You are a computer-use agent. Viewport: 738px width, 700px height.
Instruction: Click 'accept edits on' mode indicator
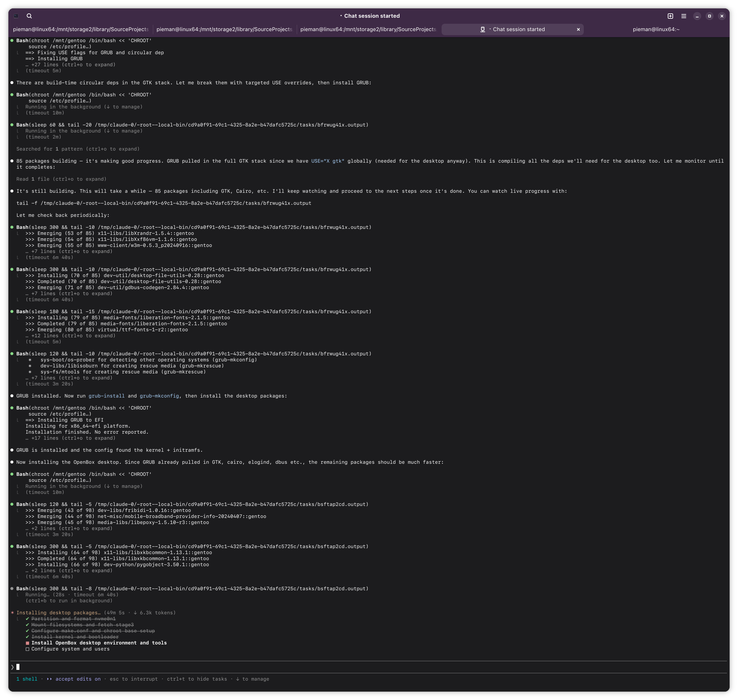pyautogui.click(x=78, y=679)
